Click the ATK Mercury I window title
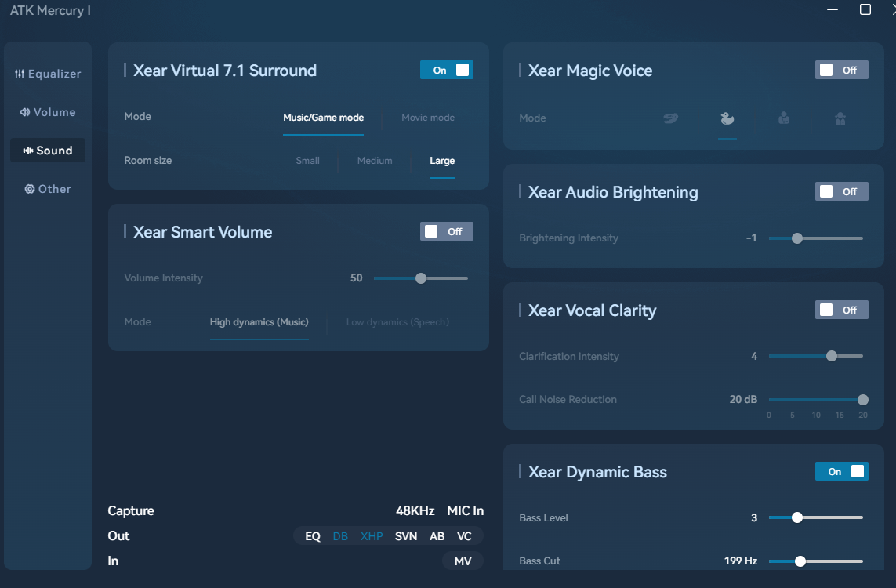The width and height of the screenshot is (896, 588). click(x=50, y=11)
